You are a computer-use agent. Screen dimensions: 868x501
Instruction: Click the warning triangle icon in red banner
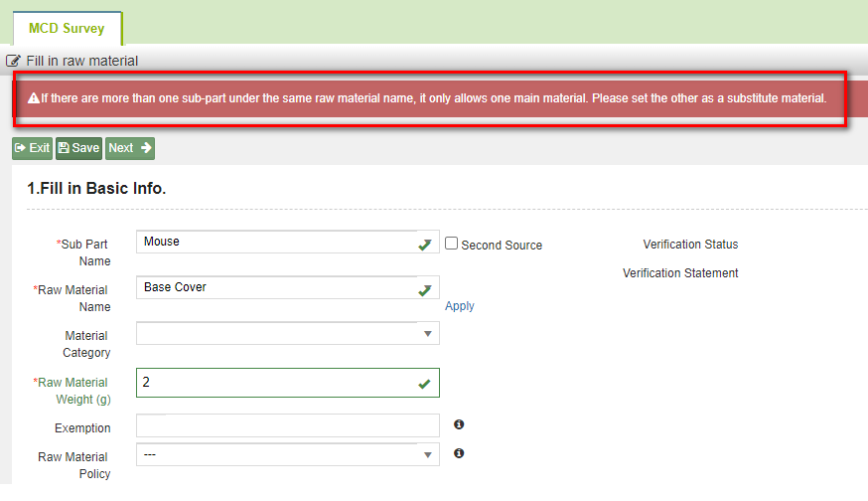click(33, 98)
